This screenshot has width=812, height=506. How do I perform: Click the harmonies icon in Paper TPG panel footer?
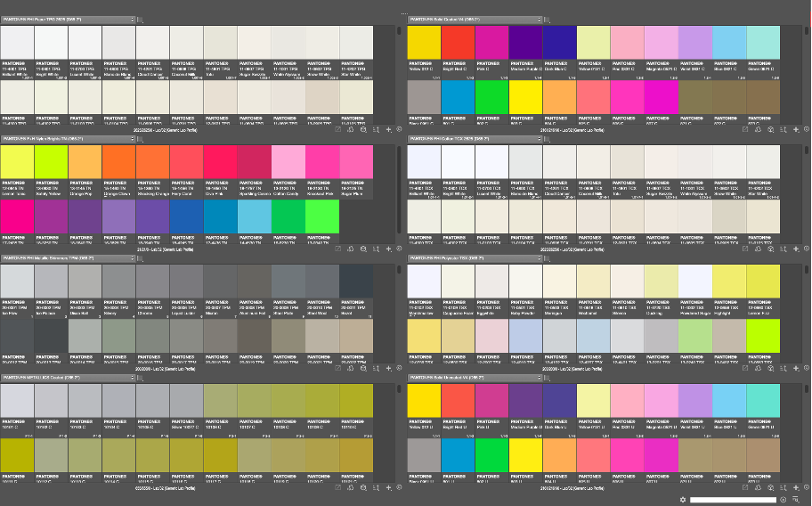point(351,129)
